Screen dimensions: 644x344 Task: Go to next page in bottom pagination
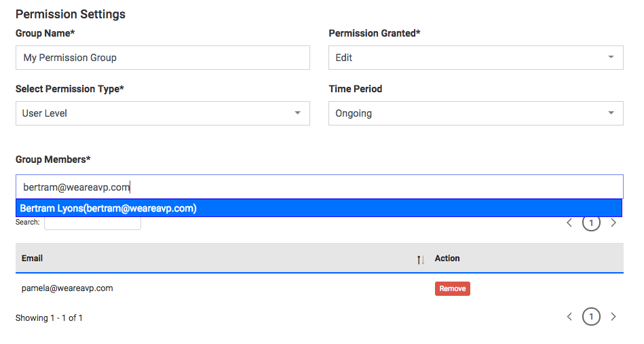tap(613, 316)
